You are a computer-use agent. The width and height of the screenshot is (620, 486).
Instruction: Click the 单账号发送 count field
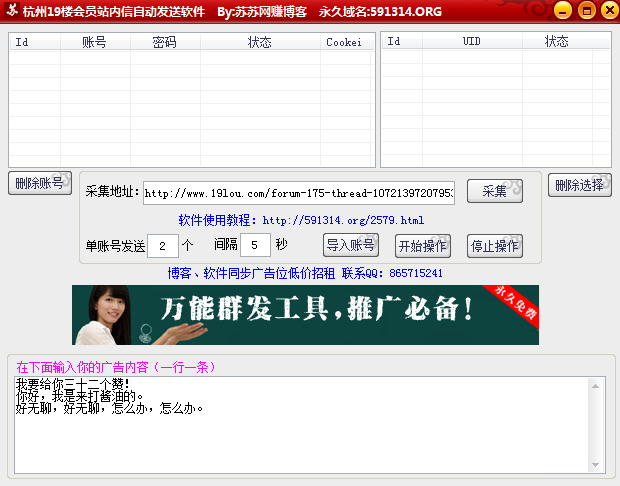coord(163,246)
